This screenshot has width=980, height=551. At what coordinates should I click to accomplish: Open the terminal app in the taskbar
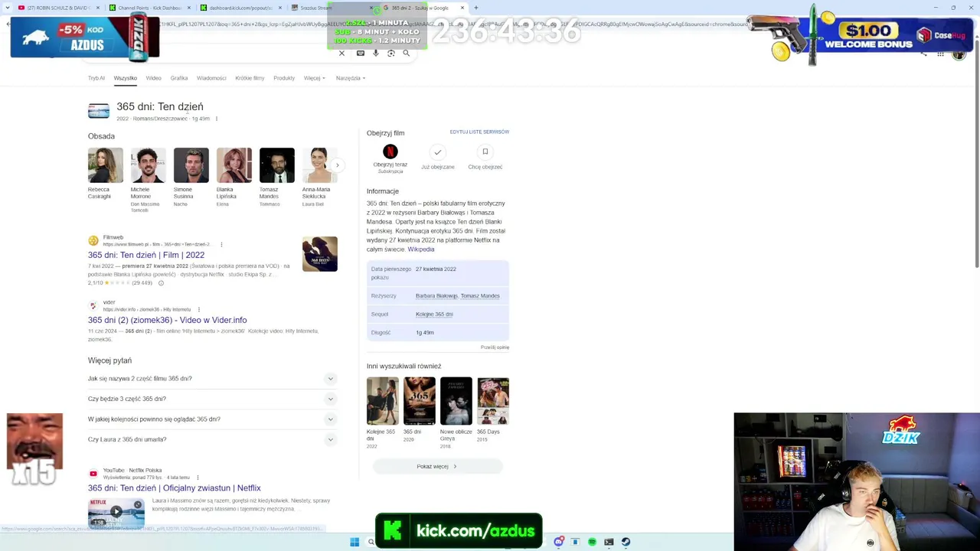(609, 542)
